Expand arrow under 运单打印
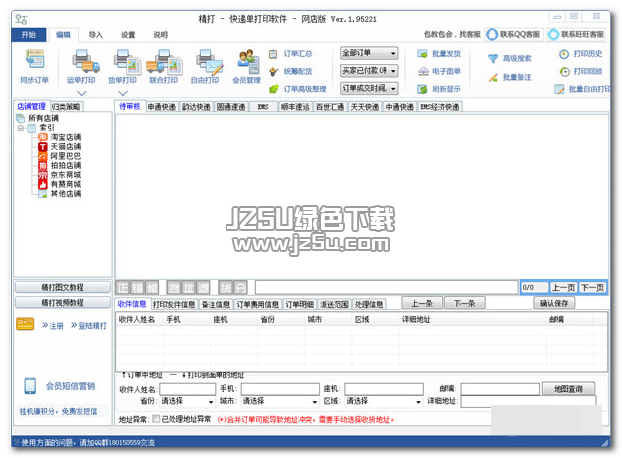Screen dimensions: 622x458 coord(82,94)
